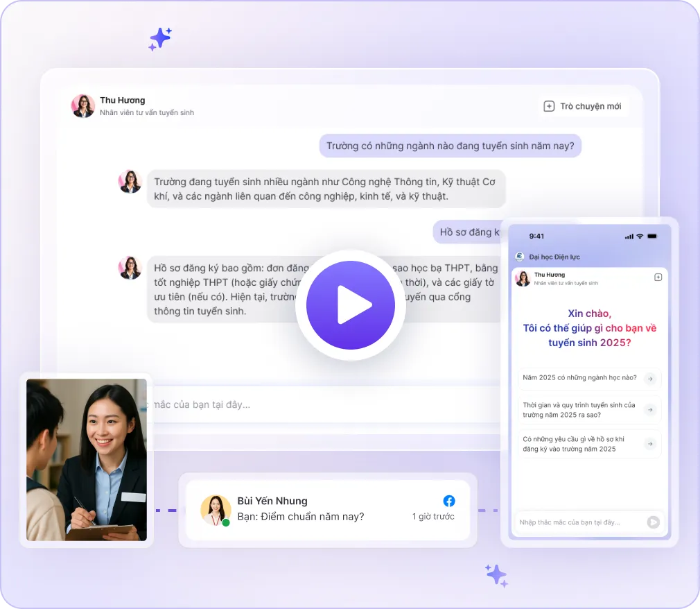Click avatar beside "Trường đang tuyển sinh nhiều ngành" reply
This screenshot has height=609, width=700.
coord(130,182)
